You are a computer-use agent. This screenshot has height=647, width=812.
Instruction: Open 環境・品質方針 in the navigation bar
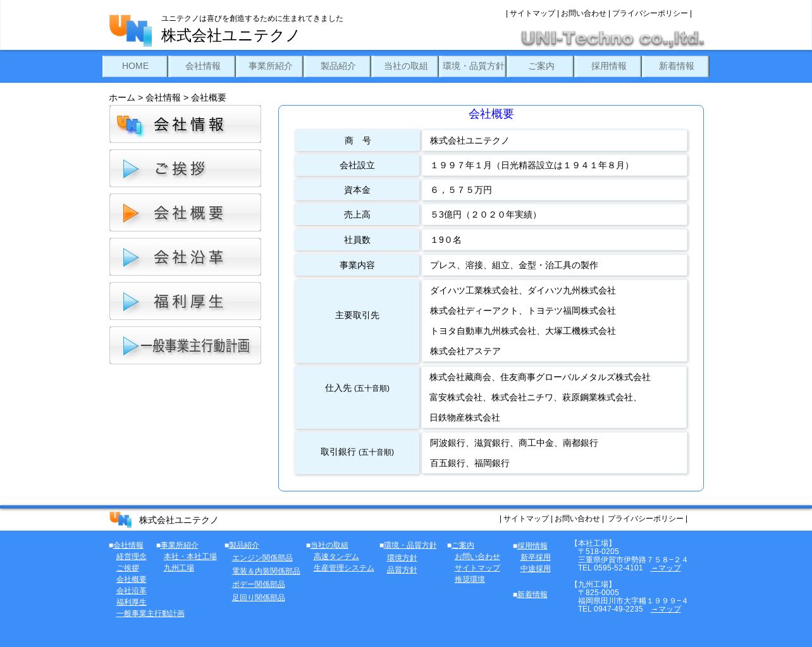click(x=473, y=66)
